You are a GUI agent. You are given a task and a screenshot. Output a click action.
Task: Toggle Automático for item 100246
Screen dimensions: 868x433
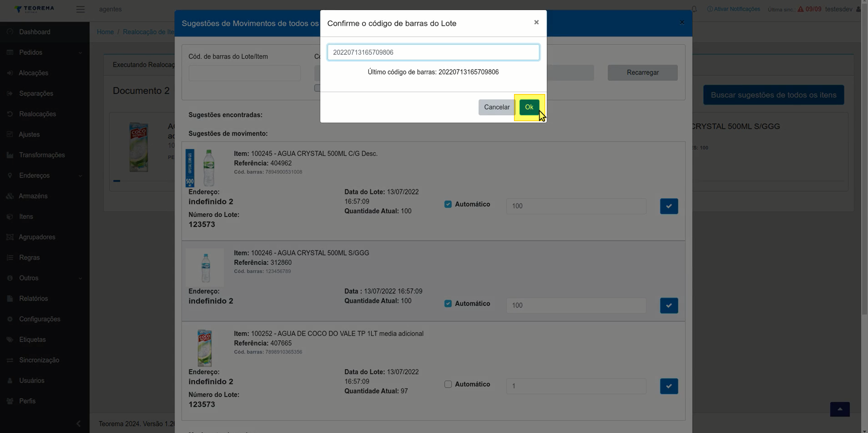click(448, 304)
